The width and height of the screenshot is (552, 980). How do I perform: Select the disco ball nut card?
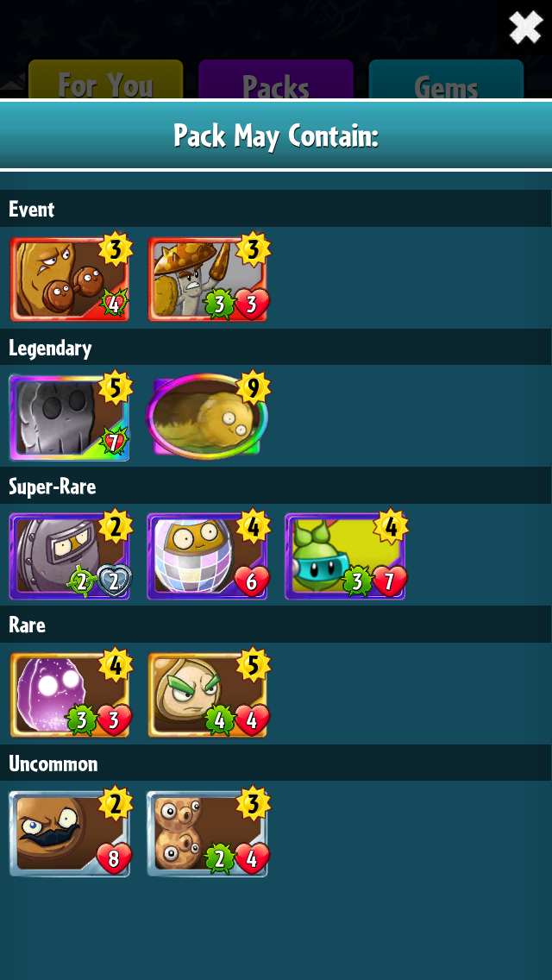click(208, 556)
